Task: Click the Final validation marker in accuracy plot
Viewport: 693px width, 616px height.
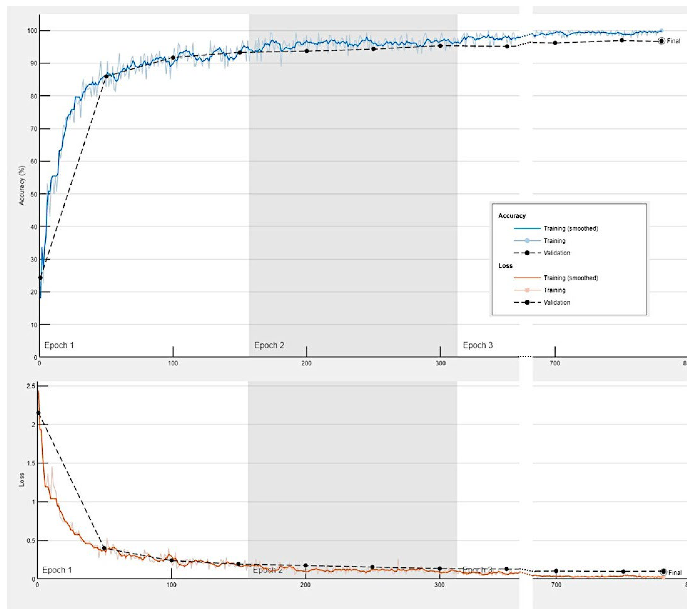Action: coord(661,41)
